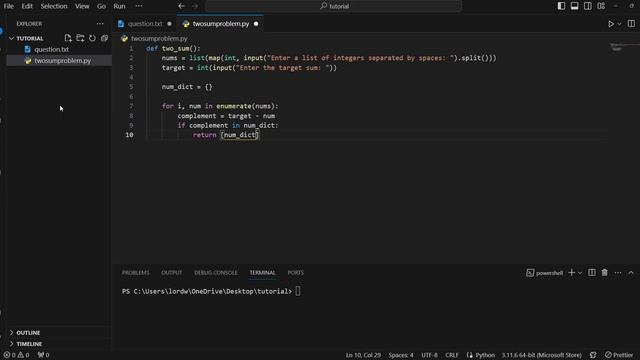The width and height of the screenshot is (640, 360).
Task: Click the ports forwarded status item
Action: point(43,355)
